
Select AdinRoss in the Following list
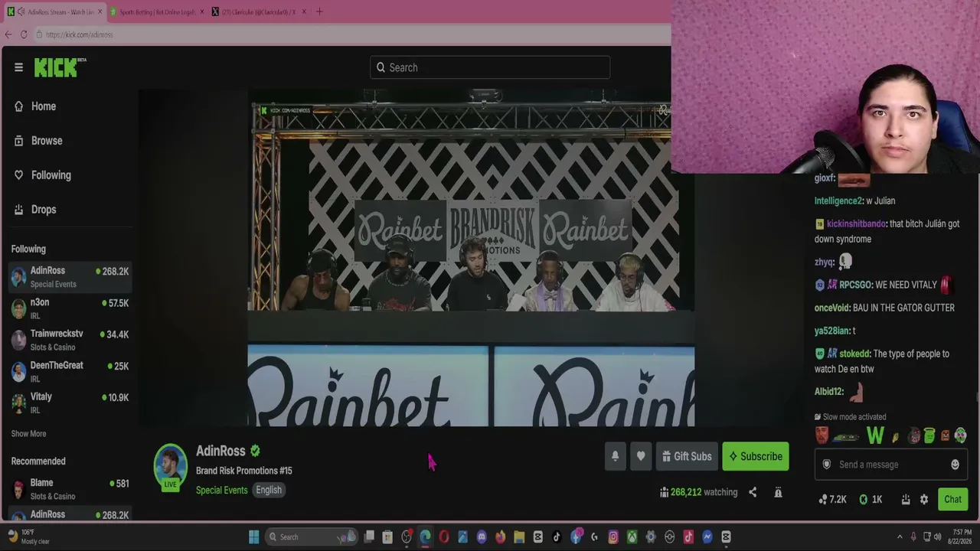[70, 276]
